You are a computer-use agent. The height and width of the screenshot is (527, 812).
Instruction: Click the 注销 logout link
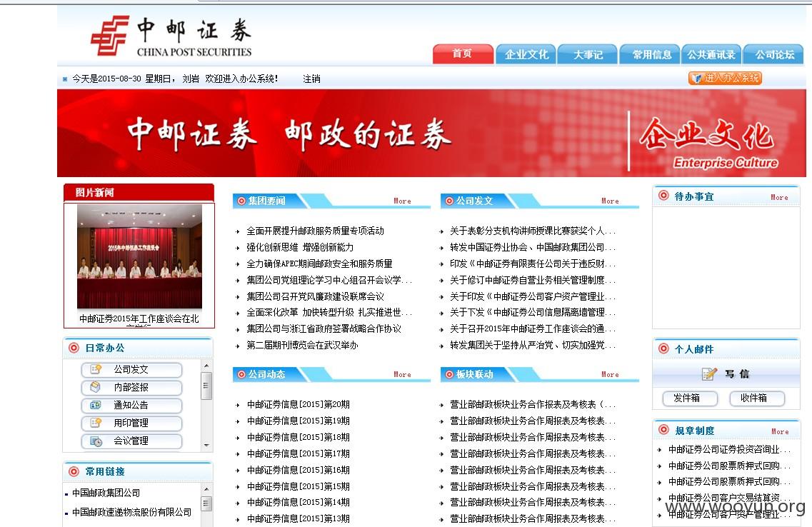[x=311, y=79]
